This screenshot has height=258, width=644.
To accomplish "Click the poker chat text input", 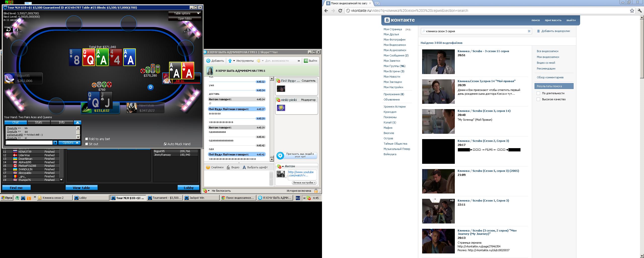I will click(x=29, y=143).
